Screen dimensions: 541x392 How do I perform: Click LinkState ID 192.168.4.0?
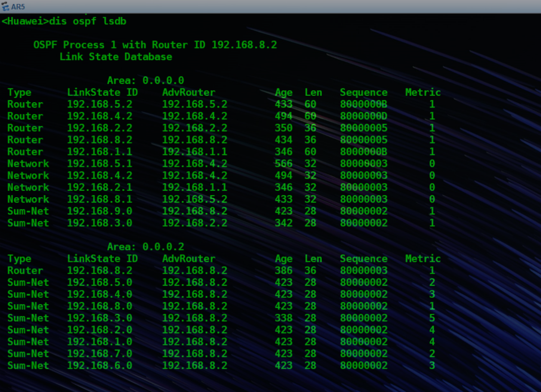coord(100,294)
